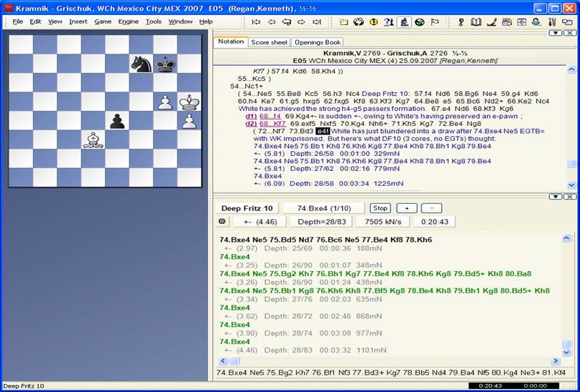Click the yellow exclamation hint icon
The image size is (580, 392).
tap(373, 22)
